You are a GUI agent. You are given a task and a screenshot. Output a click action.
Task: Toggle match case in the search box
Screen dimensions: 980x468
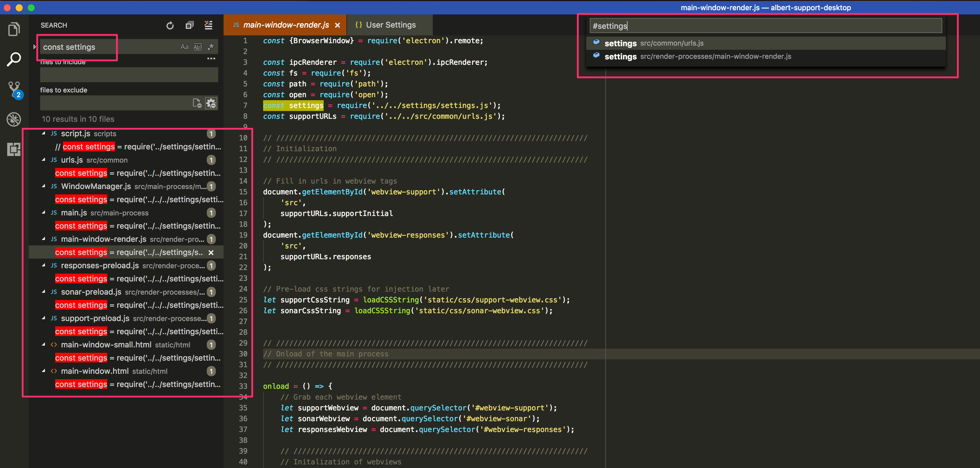(185, 46)
